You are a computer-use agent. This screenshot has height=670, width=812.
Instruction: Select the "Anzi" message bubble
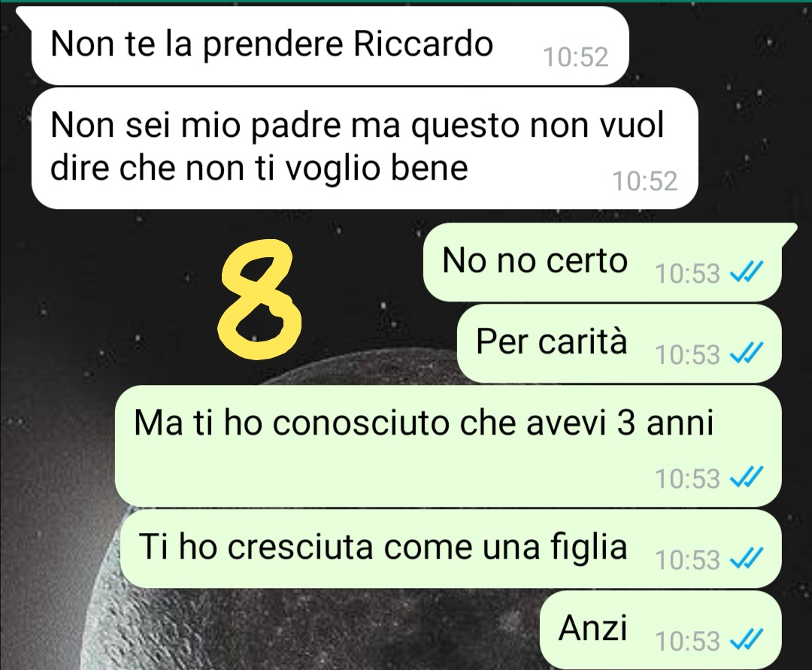660,630
